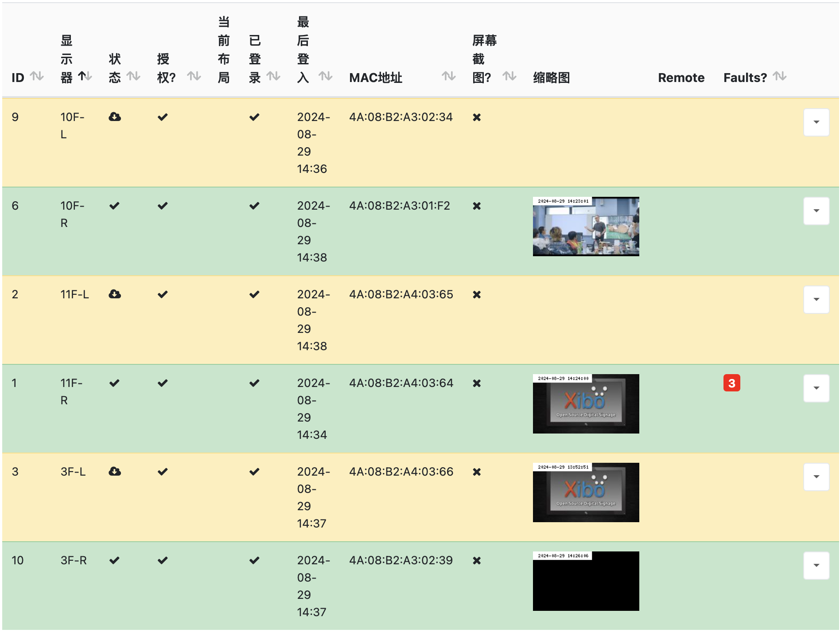The height and width of the screenshot is (633, 840).
Task: Click the status checkmark in 3F-R row
Action: pos(114,560)
